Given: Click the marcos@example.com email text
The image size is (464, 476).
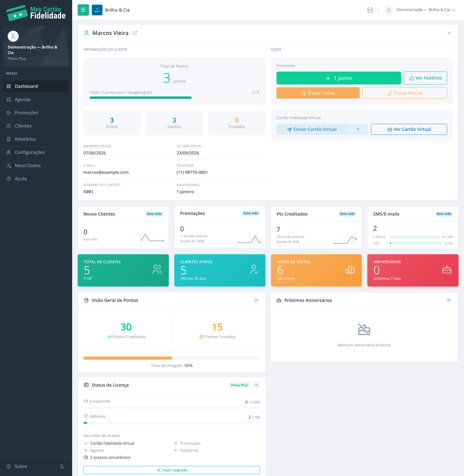Looking at the screenshot, I should pos(106,172).
